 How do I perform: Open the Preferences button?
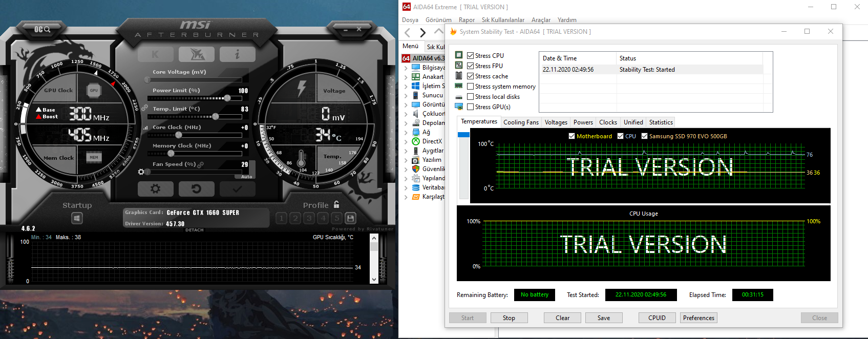(x=698, y=318)
